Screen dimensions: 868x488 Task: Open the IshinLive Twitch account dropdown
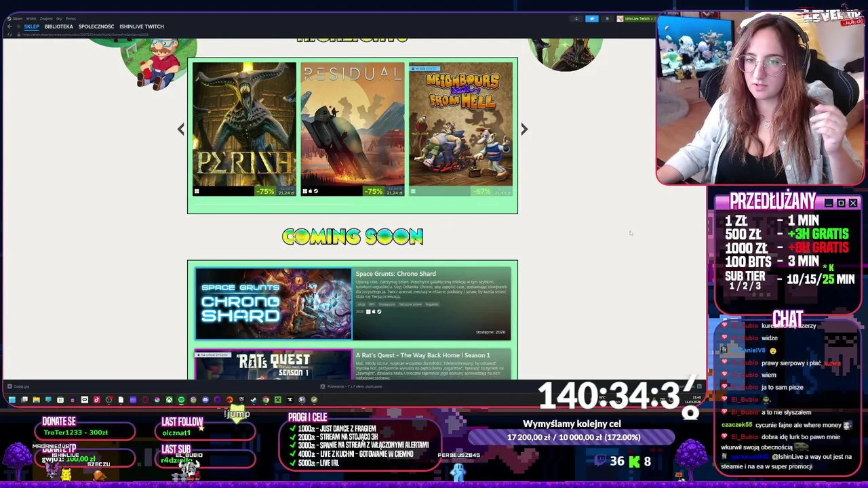(635, 19)
